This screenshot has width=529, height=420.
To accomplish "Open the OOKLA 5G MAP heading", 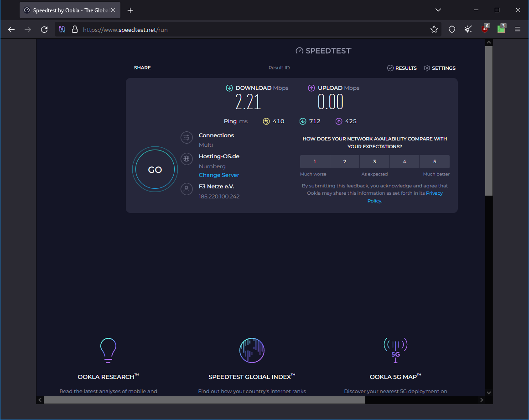I will [x=395, y=377].
